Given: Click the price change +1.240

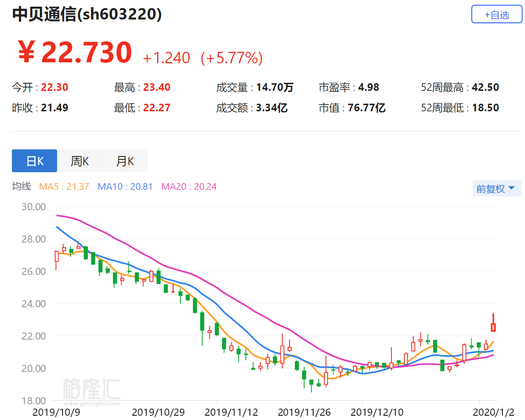Looking at the screenshot, I should (x=166, y=58).
